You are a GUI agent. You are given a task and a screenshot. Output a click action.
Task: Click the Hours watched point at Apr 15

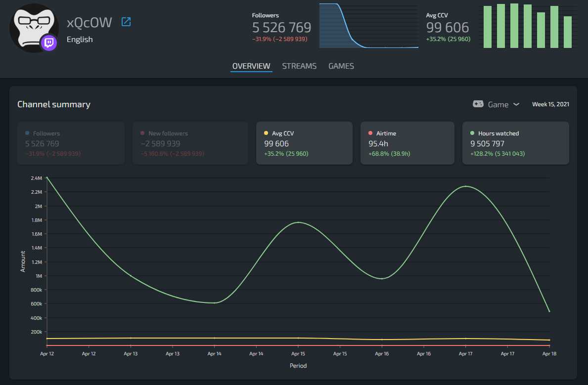[x=298, y=222]
